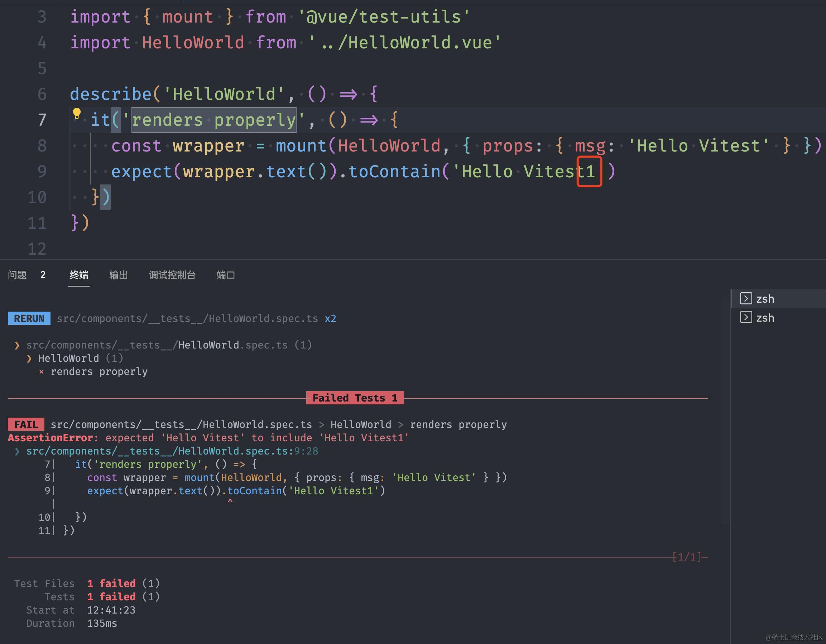Select the second zsh terminal icon
The image size is (826, 644).
tap(745, 317)
